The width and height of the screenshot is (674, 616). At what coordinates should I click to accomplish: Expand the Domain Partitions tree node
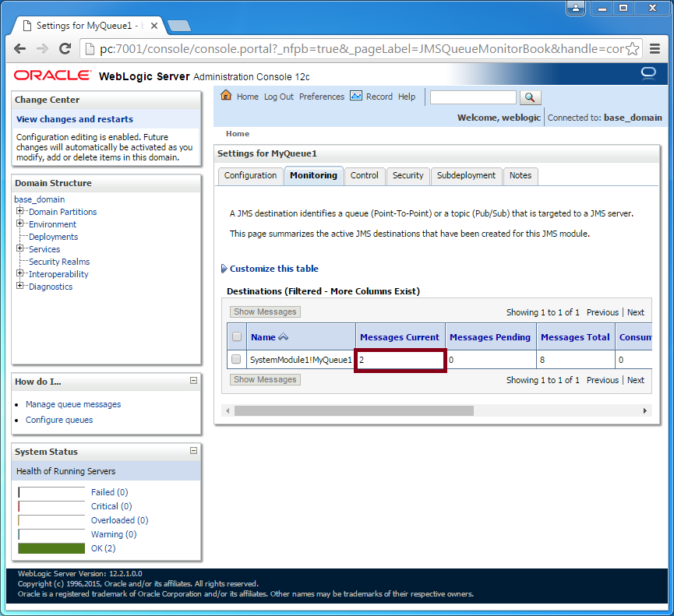pos(19,211)
